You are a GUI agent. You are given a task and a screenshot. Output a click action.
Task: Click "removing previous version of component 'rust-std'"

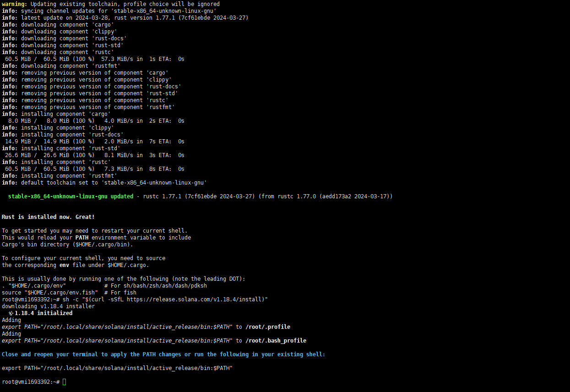[x=90, y=93]
